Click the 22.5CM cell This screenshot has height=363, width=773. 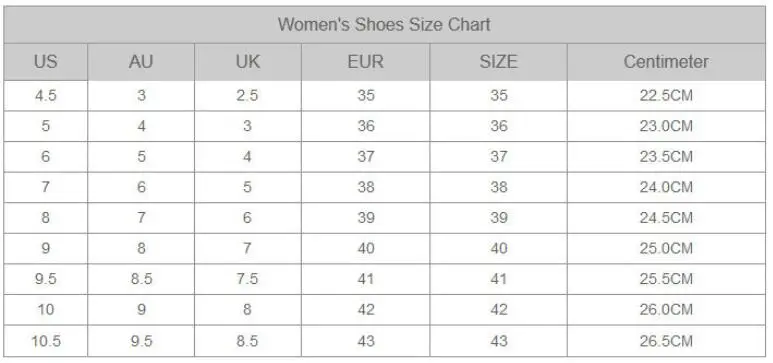[x=666, y=96]
